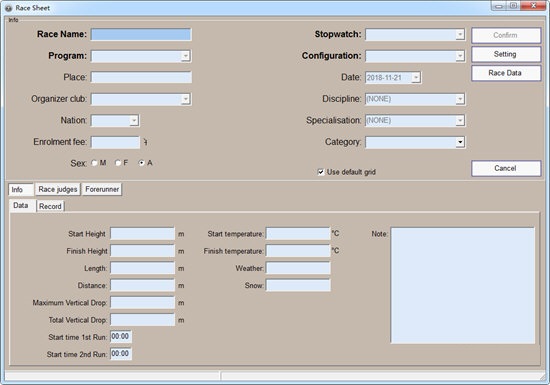Click the Race Sheet window title icon

coord(8,8)
